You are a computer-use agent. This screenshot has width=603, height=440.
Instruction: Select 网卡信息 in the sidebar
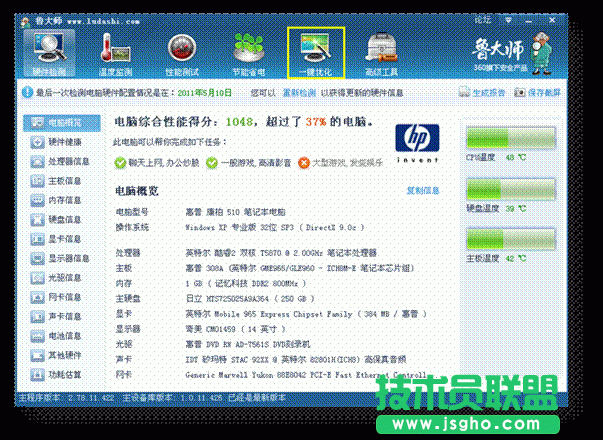click(57, 297)
